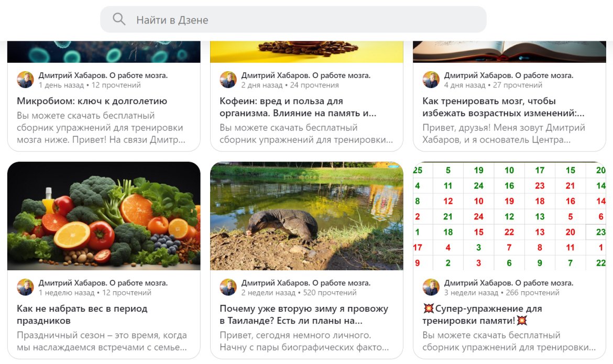
Task: Open 'Супер-упражнение для тренировки памяти' article
Action: point(482,315)
